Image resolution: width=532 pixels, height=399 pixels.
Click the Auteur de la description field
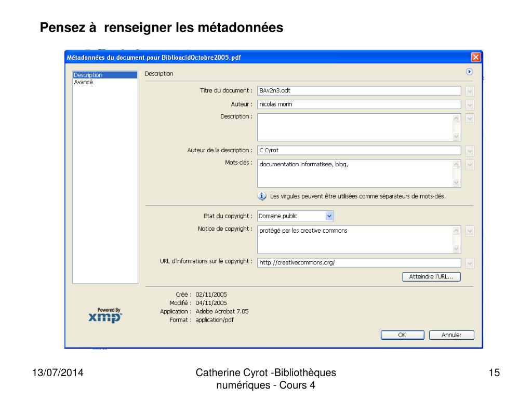point(359,150)
